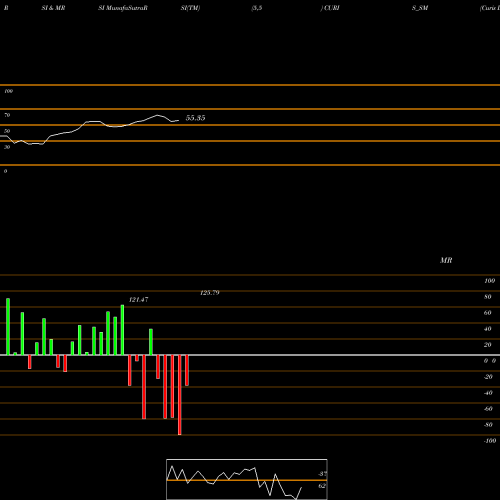500x500 pixels.
Task: Click the MR axis label -60
Action: 488,409
